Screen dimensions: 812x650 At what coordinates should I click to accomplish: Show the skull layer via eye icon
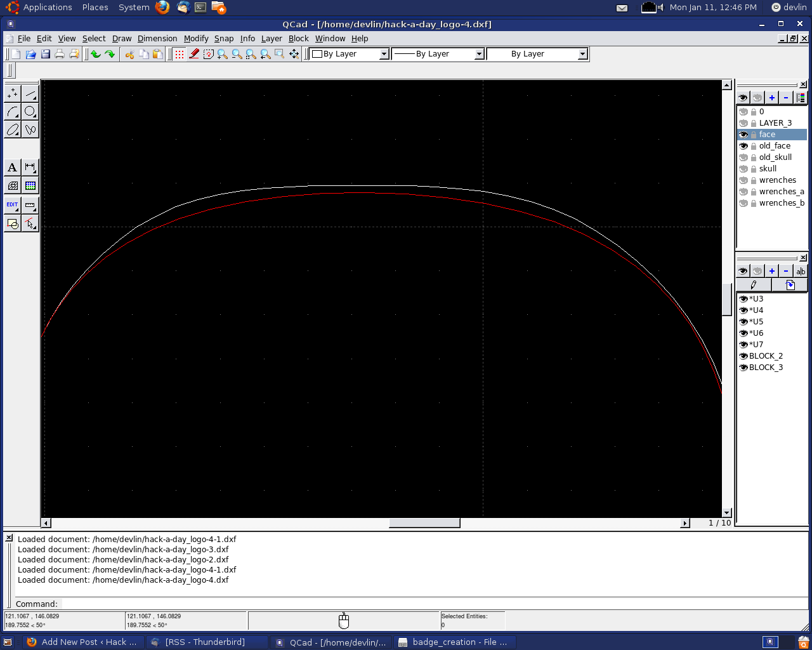pyautogui.click(x=743, y=169)
